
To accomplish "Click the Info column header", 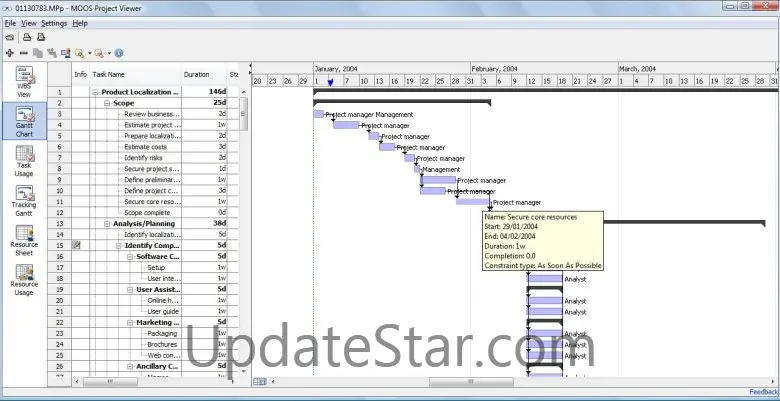I will [81, 74].
